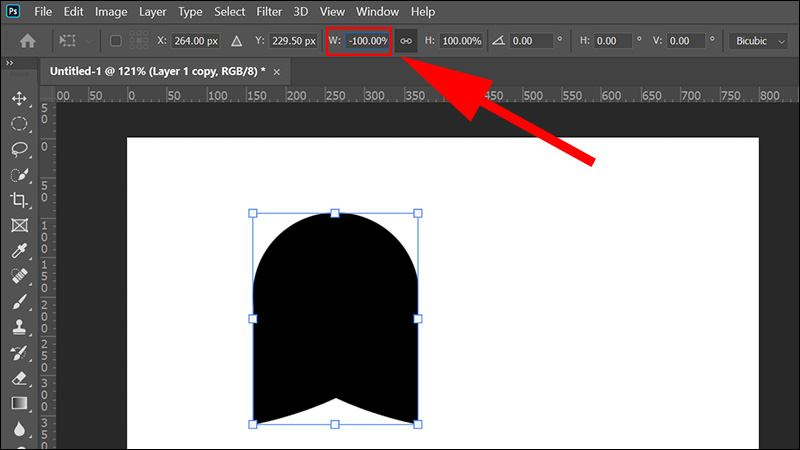The image size is (800, 450).
Task: Open the Edit menu
Action: tap(73, 11)
